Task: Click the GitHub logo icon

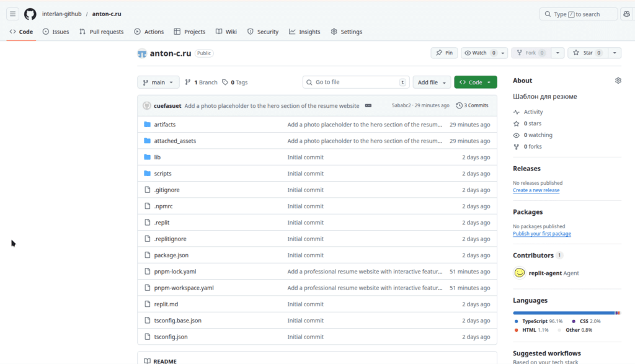Action: (30, 14)
